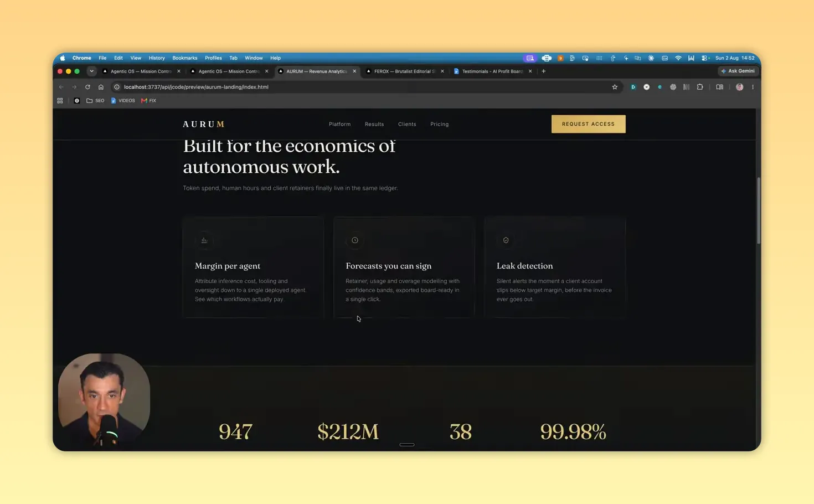The image size is (814, 504).
Task: Click the 947 statistic
Action: click(235, 431)
